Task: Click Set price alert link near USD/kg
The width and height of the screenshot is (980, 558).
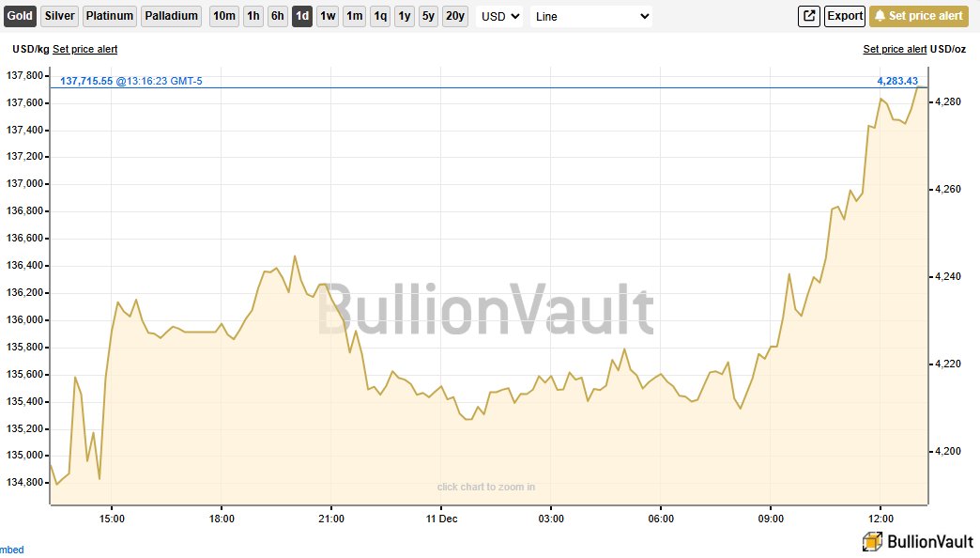Action: click(x=86, y=48)
